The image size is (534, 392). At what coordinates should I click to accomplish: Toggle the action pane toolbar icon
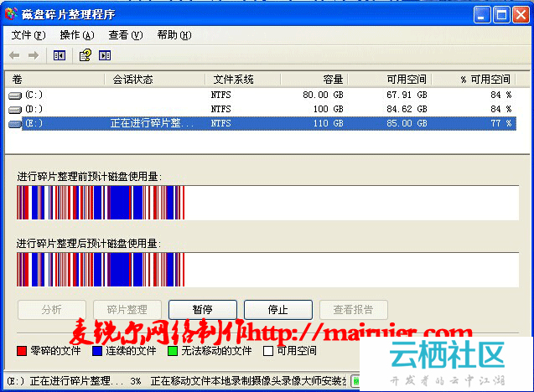click(x=105, y=55)
